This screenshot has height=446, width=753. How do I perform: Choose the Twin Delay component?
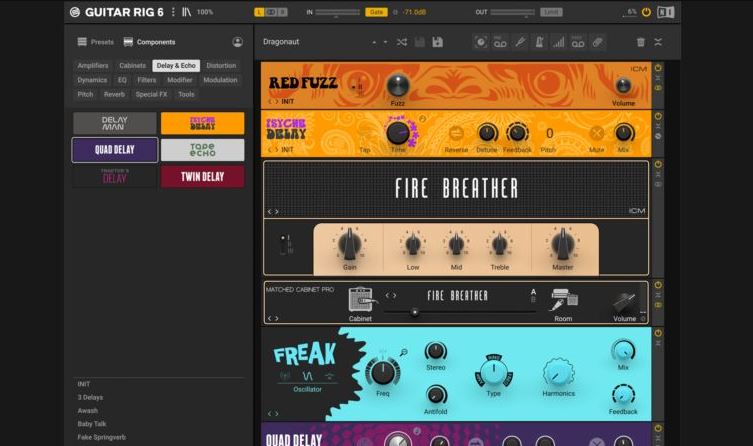(x=203, y=177)
